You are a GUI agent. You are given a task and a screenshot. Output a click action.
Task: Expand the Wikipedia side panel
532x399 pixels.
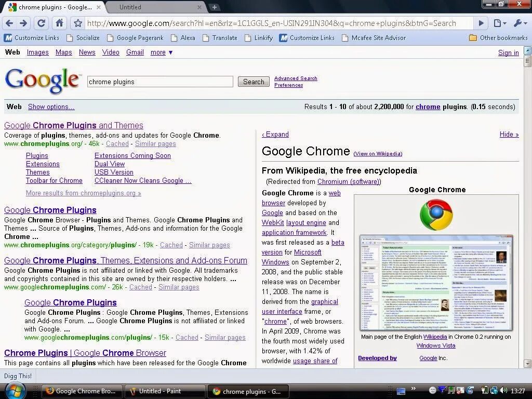click(x=275, y=135)
